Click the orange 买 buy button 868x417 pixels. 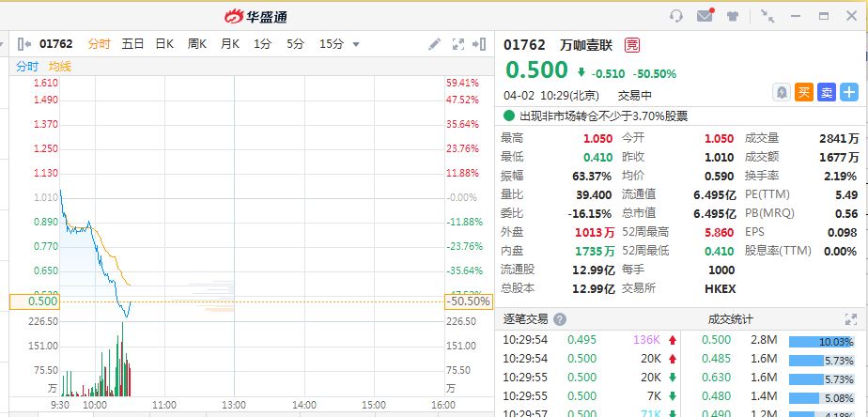[x=804, y=92]
